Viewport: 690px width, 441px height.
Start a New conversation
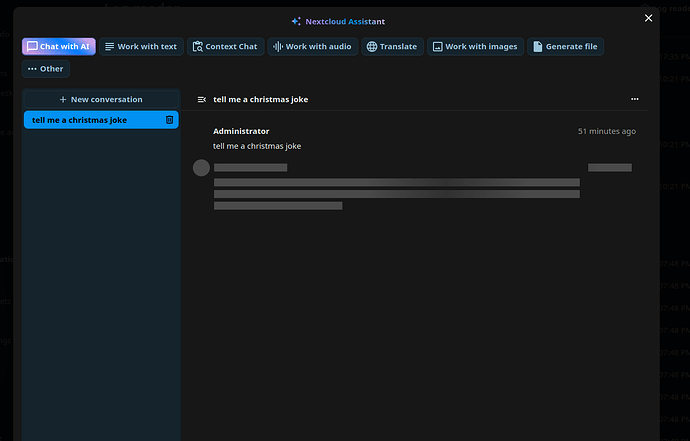tap(101, 99)
